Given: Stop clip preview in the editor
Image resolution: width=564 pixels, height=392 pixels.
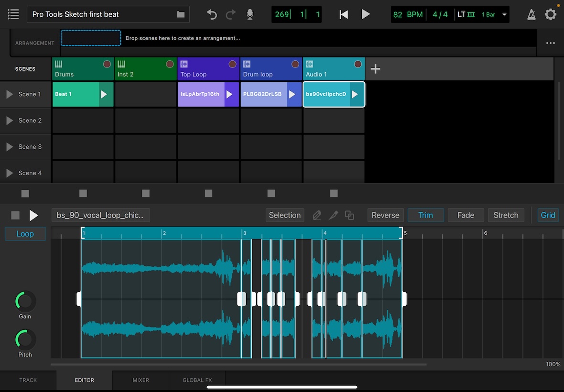Looking at the screenshot, I should click(x=15, y=215).
